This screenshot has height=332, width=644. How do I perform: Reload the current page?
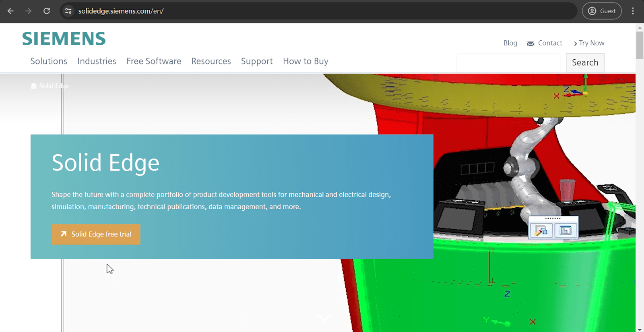coord(47,11)
